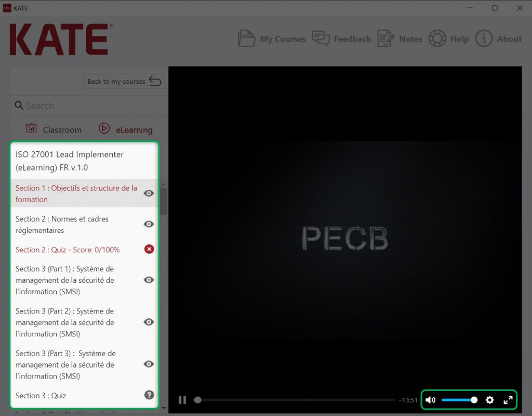532x416 pixels.
Task: Maximize the KATE window
Action: coord(495,8)
